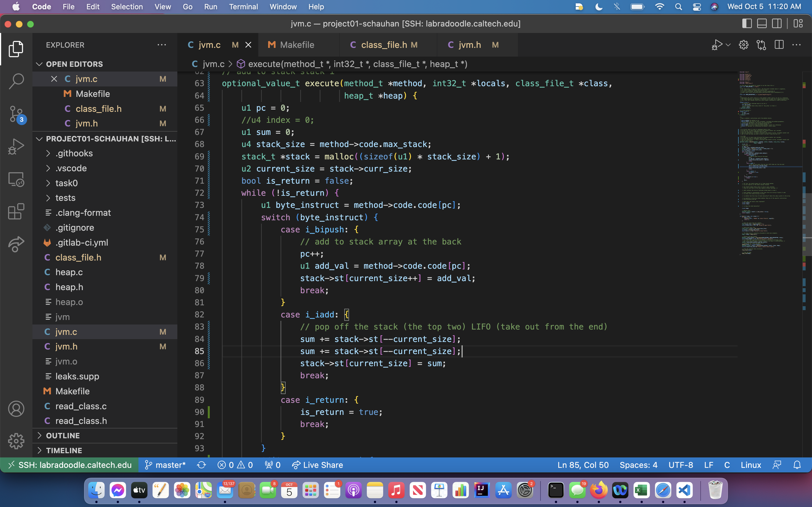The height and width of the screenshot is (507, 812).
Task: Switch to the class_file.h tab
Action: (x=384, y=45)
